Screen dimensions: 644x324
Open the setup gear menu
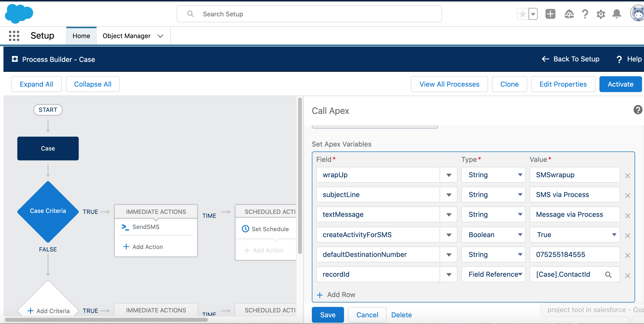[600, 14]
